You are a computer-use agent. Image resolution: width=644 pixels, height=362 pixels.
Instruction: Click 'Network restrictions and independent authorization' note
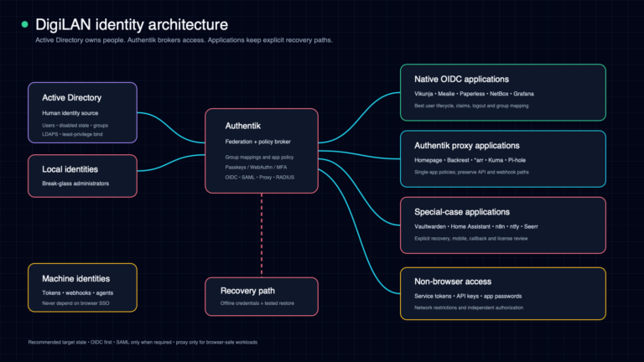coord(469,308)
